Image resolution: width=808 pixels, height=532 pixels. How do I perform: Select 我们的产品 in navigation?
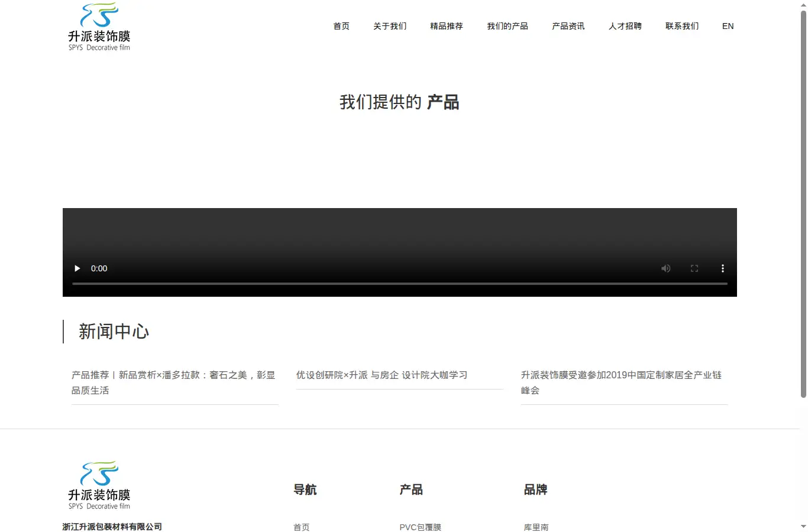tap(508, 26)
